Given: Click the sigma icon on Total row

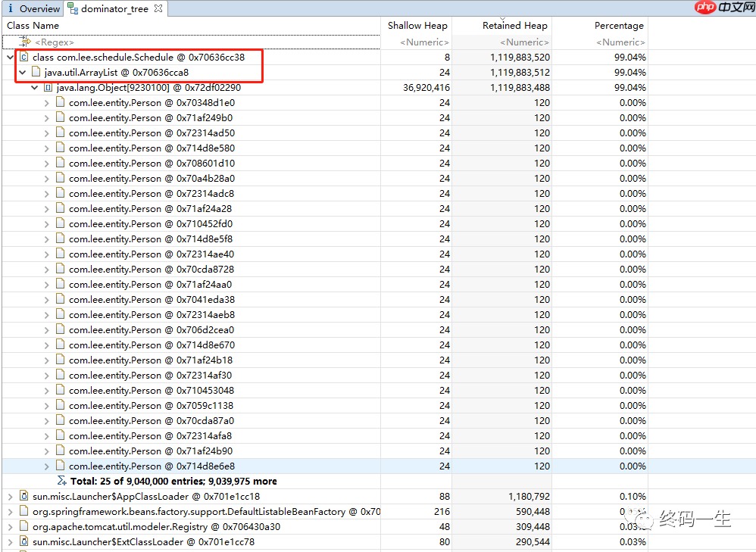Looking at the screenshot, I should coord(61,482).
